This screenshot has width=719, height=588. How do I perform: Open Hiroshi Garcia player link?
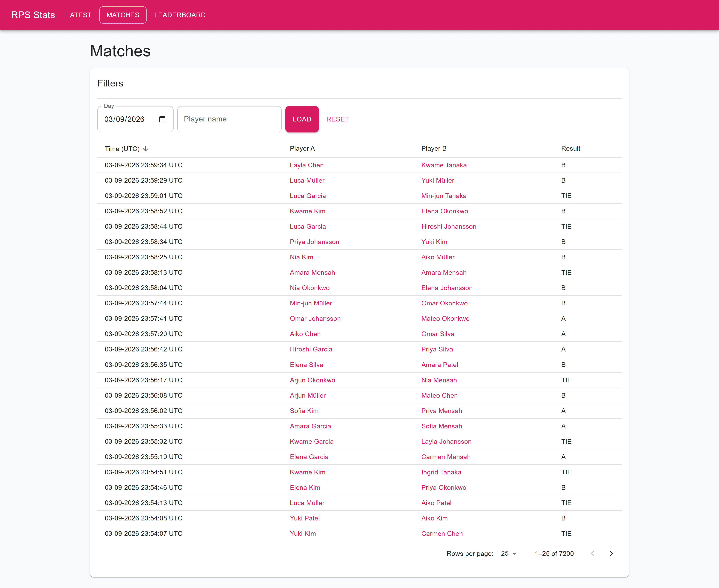311,349
